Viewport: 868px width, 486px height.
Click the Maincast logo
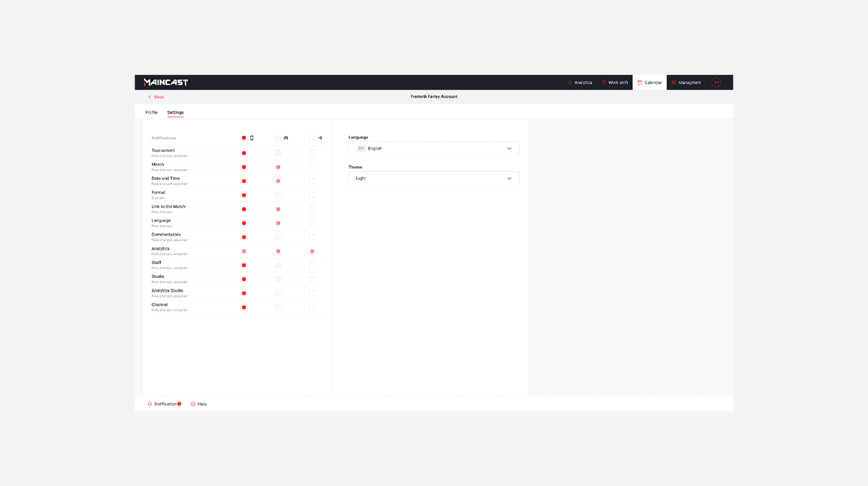[165, 82]
